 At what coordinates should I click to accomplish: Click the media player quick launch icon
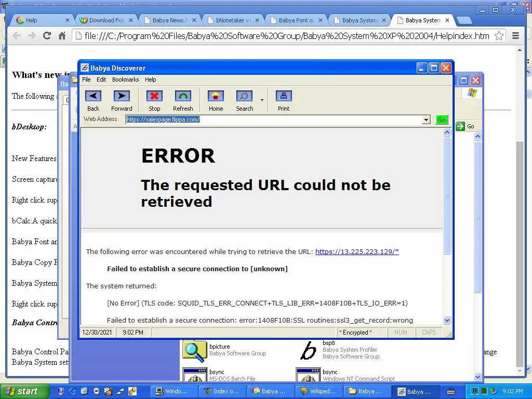[x=97, y=391]
